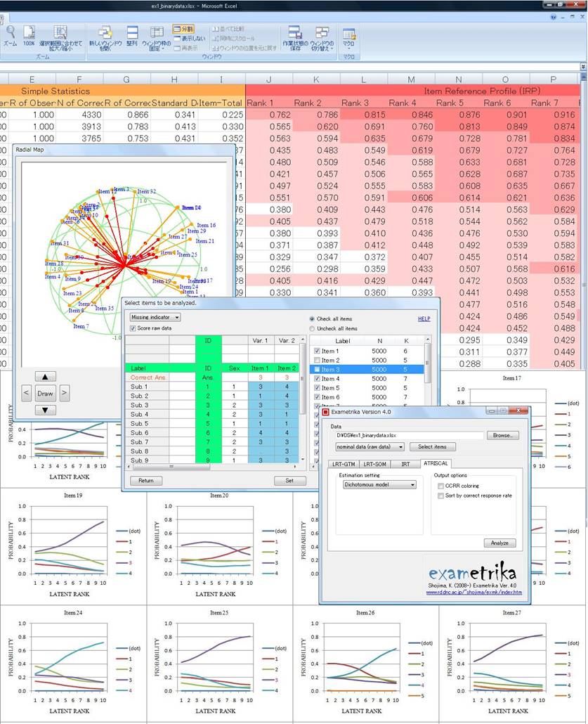This screenshot has height=724, width=588.
Task: Switch to the LRT-GTM tab
Action: tap(344, 464)
